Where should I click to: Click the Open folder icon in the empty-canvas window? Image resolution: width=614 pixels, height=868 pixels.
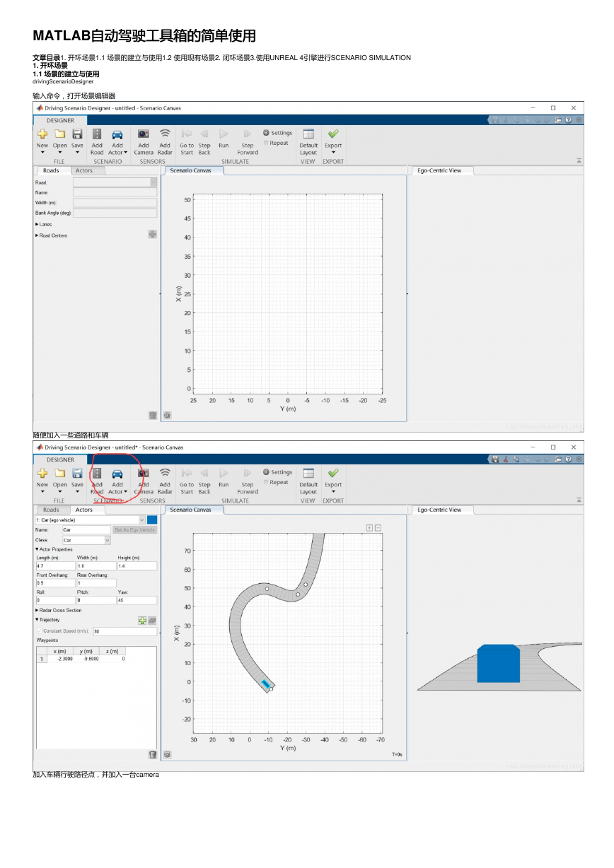60,134
